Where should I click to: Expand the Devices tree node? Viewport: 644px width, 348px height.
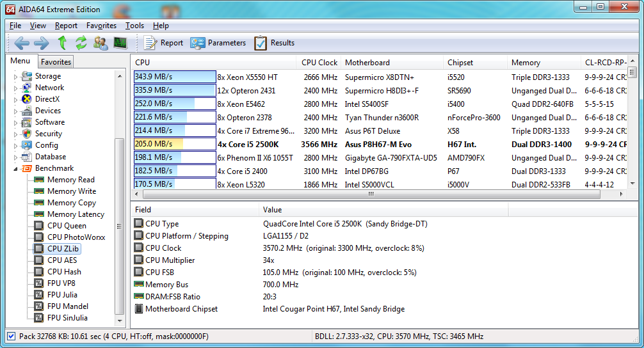tap(15, 111)
